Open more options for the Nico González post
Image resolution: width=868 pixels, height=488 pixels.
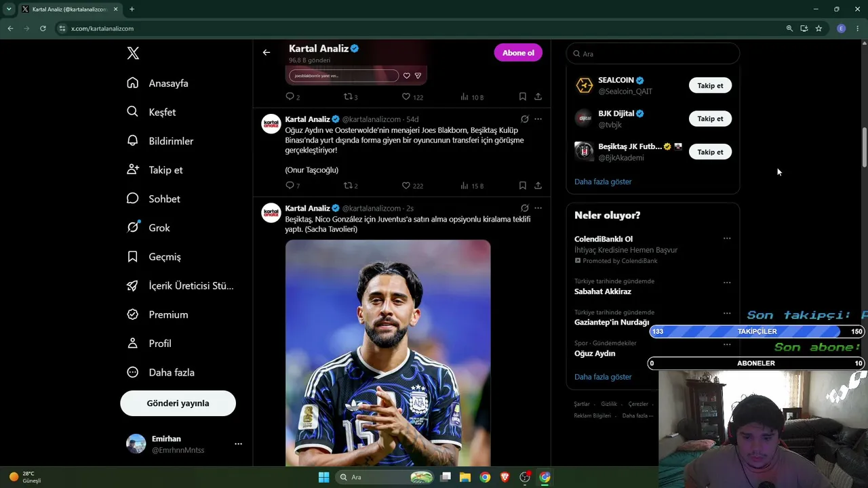(x=538, y=208)
